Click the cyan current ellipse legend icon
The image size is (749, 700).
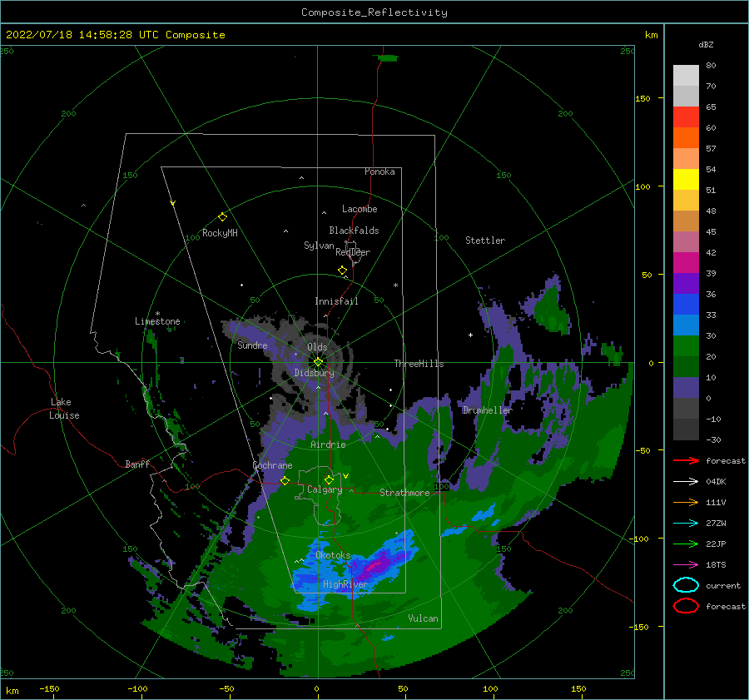(686, 585)
